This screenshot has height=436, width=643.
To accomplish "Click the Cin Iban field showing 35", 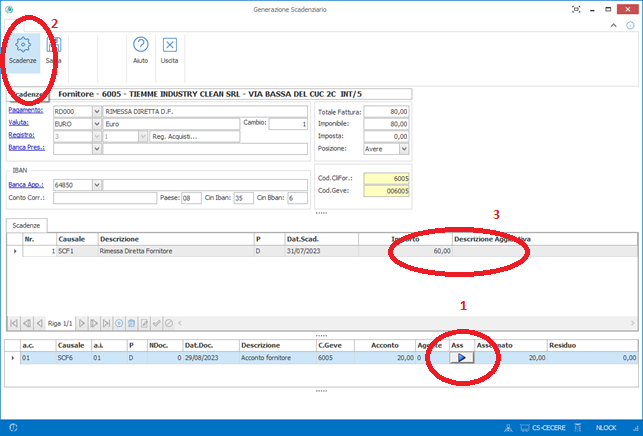I will (243, 198).
